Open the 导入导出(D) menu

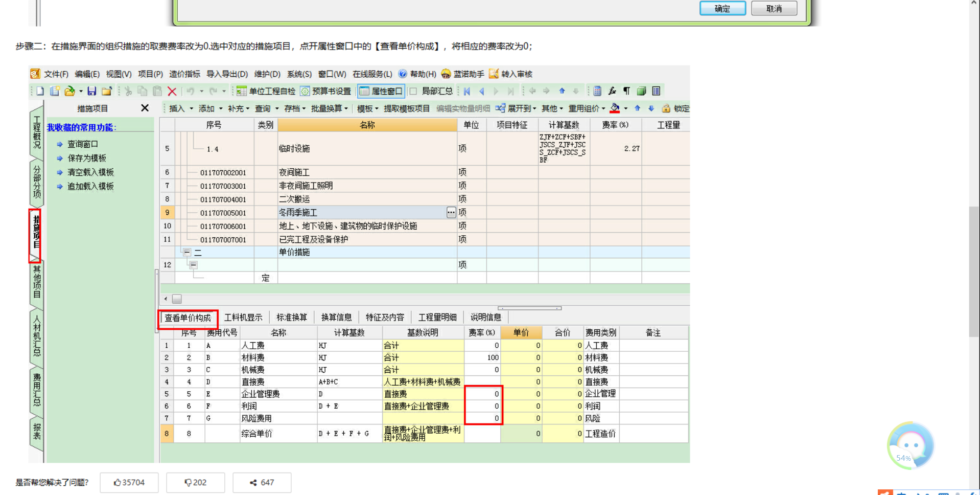pos(227,74)
